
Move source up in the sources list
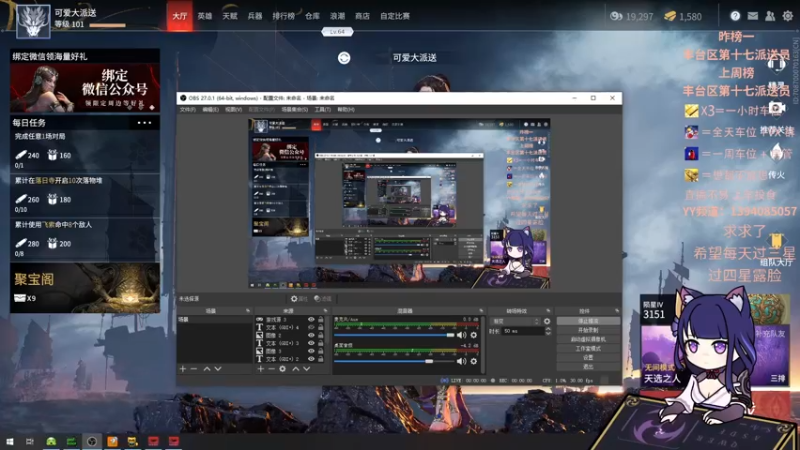tap(295, 368)
